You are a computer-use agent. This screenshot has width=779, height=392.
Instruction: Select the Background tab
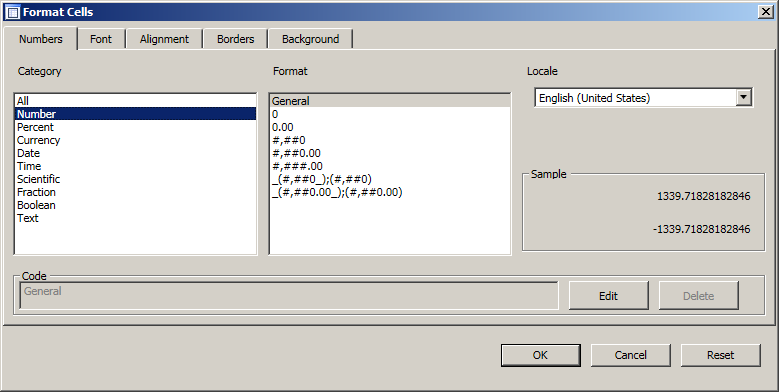[x=311, y=39]
